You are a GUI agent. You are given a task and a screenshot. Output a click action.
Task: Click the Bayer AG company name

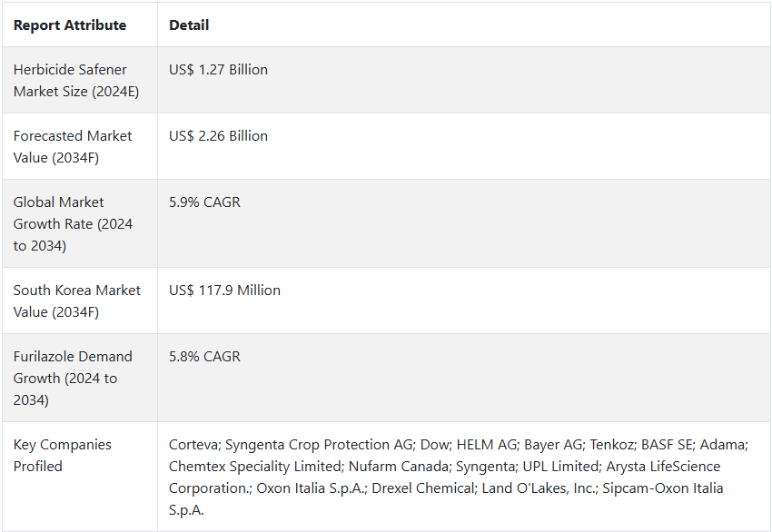(554, 445)
